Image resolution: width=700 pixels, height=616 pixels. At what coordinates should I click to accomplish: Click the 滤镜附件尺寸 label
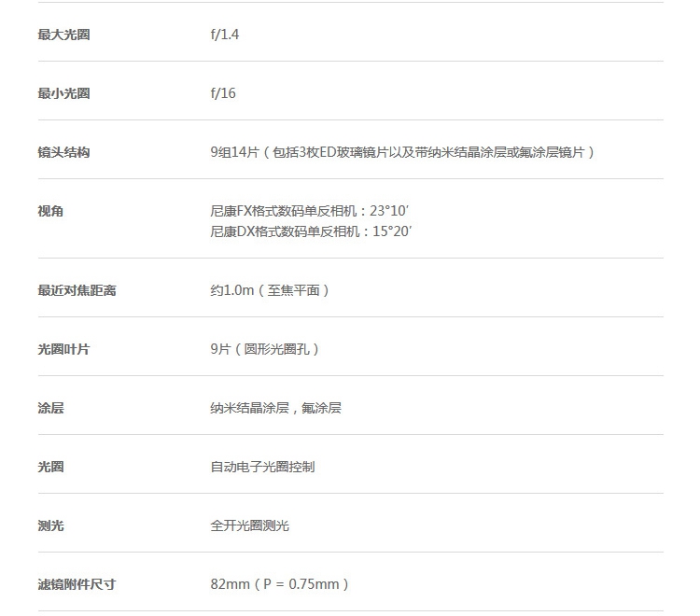pos(77,584)
